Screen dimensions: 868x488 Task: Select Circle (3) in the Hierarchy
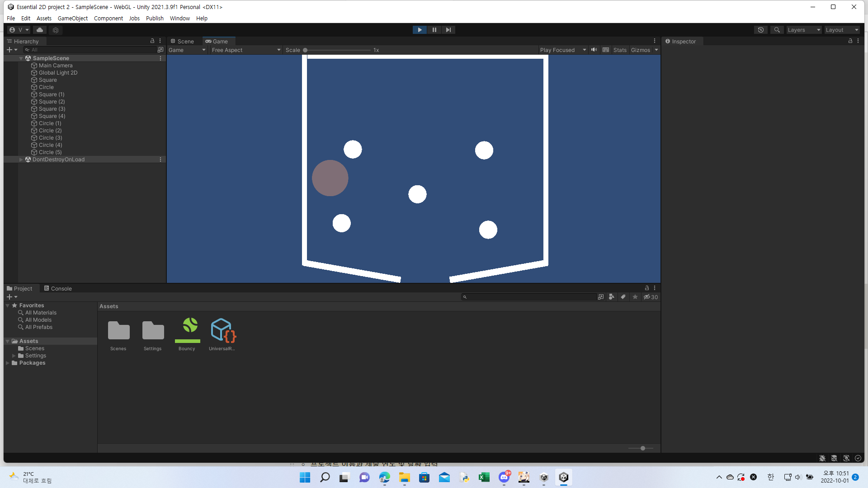(50, 137)
